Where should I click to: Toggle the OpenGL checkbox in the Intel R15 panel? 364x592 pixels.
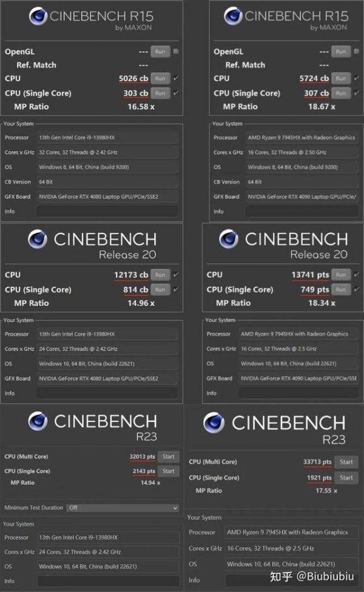coord(176,52)
